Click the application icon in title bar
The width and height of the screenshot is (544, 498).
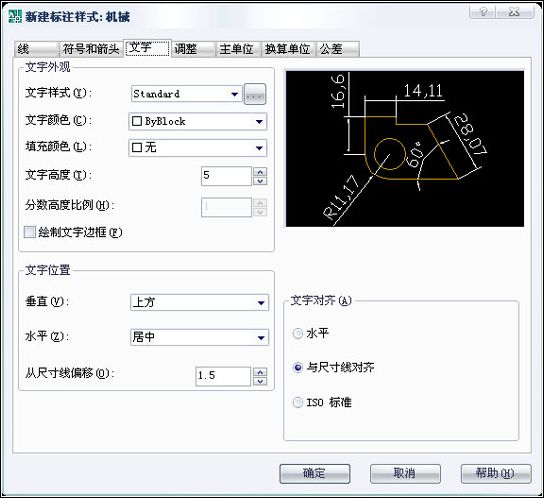(15, 16)
